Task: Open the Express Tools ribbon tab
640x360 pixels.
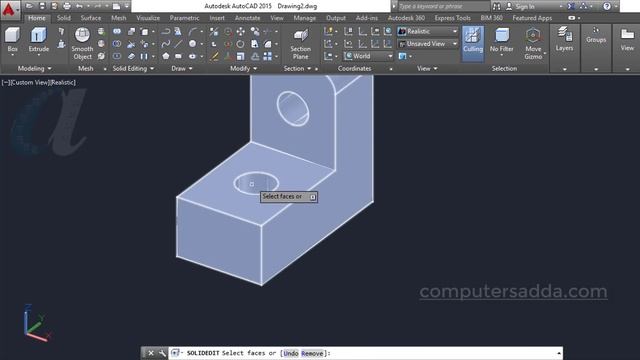Action: (452, 18)
